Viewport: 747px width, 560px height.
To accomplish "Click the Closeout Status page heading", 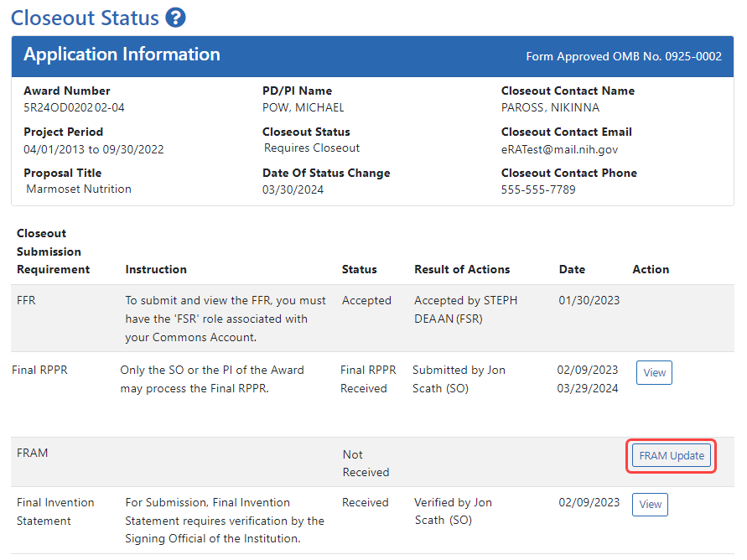I will 85,18.
